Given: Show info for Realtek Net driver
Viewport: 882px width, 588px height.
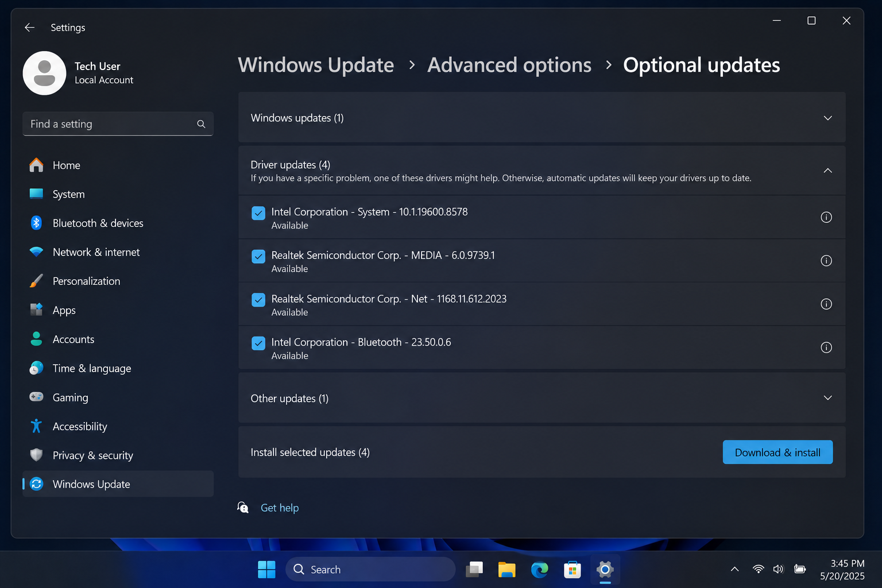Looking at the screenshot, I should pyautogui.click(x=826, y=304).
